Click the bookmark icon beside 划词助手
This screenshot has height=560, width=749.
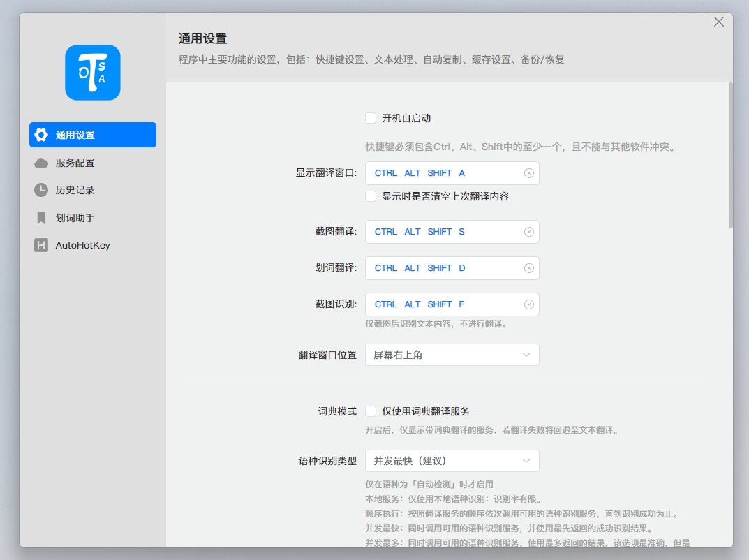41,218
